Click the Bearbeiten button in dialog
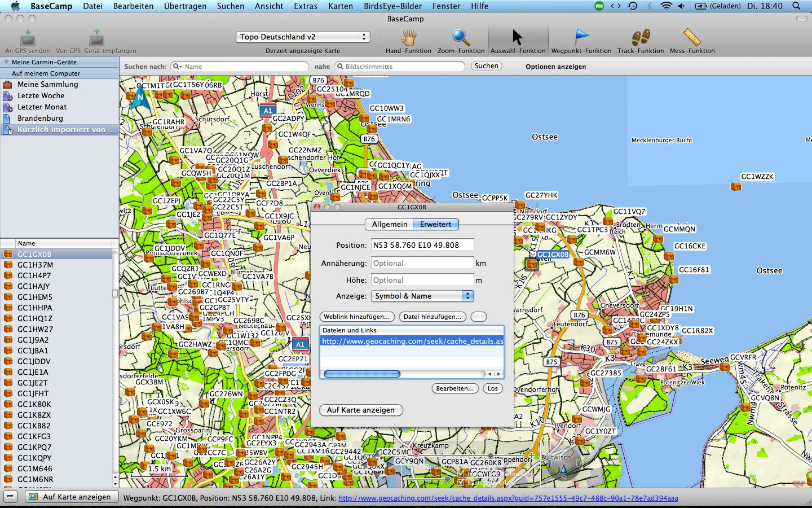Viewport: 812px width, 508px height. (454, 388)
